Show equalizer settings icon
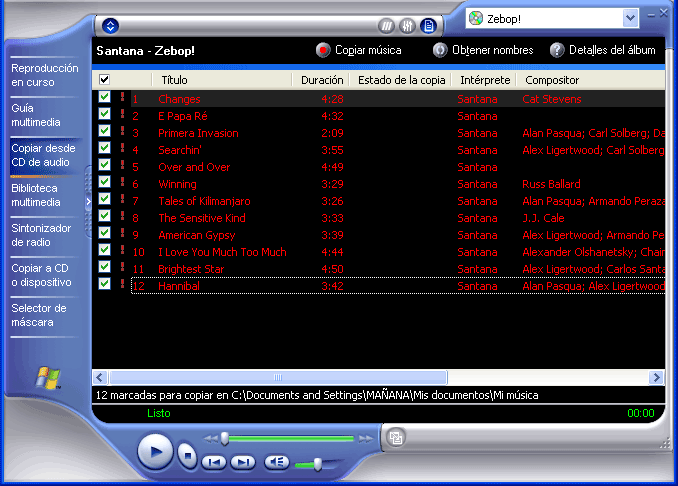Image resolution: width=678 pixels, height=486 pixels. pos(407,26)
